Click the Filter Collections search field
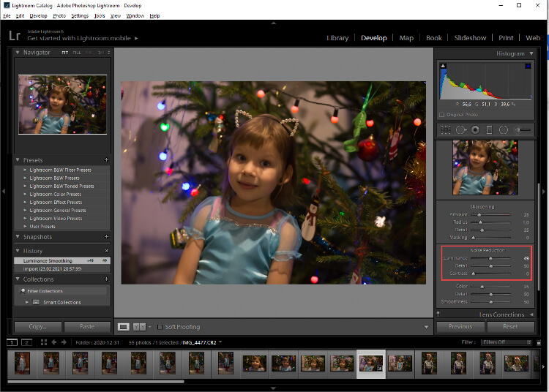 64,291
